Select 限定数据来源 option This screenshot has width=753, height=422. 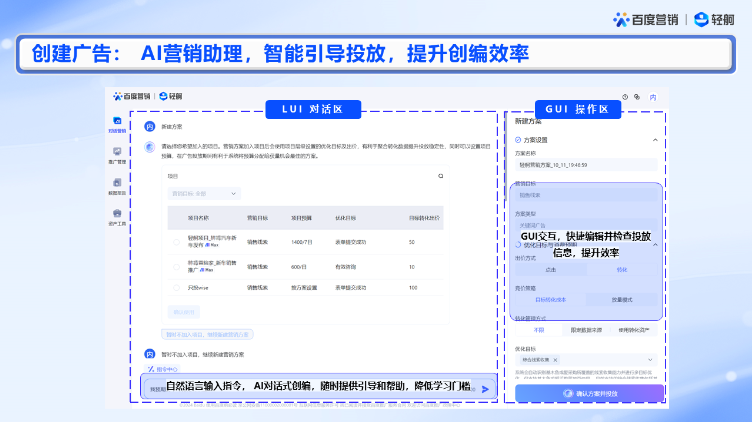click(586, 330)
